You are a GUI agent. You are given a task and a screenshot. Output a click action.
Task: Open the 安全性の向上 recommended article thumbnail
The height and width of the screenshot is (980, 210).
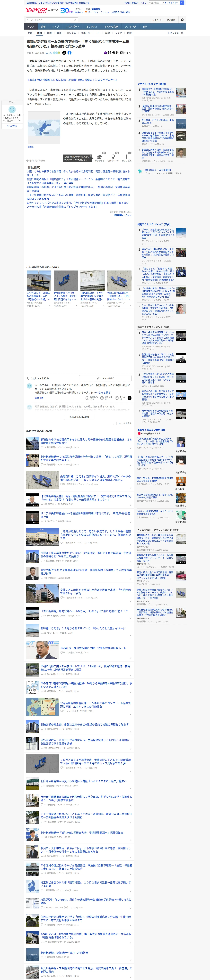[39, 281]
